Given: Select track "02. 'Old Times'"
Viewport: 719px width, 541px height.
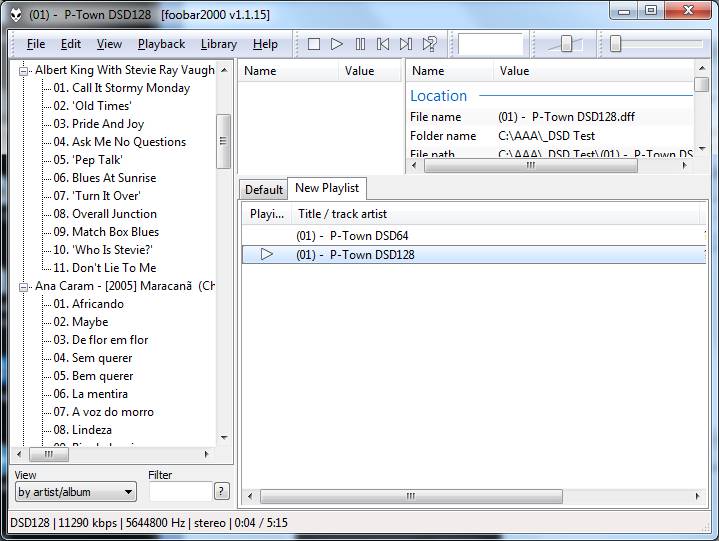Looking at the screenshot, I should pyautogui.click(x=92, y=106).
